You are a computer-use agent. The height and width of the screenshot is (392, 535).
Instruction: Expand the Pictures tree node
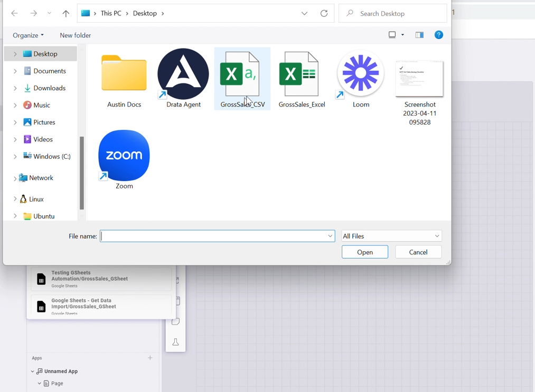(x=15, y=122)
